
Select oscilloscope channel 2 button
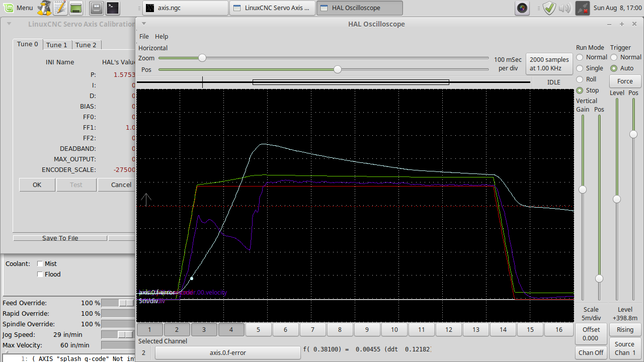pyautogui.click(x=177, y=330)
